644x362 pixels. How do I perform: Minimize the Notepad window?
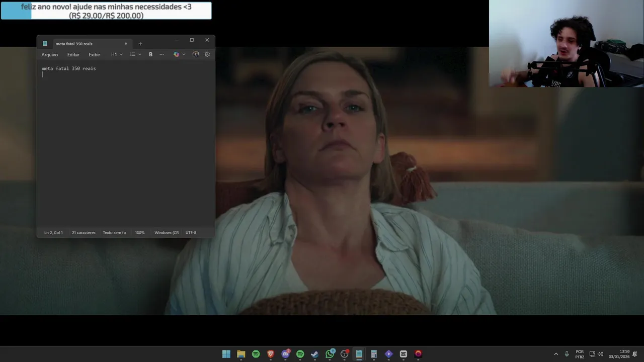[177, 40]
